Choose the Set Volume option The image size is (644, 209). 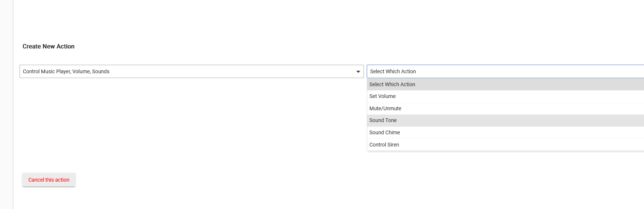[382, 96]
